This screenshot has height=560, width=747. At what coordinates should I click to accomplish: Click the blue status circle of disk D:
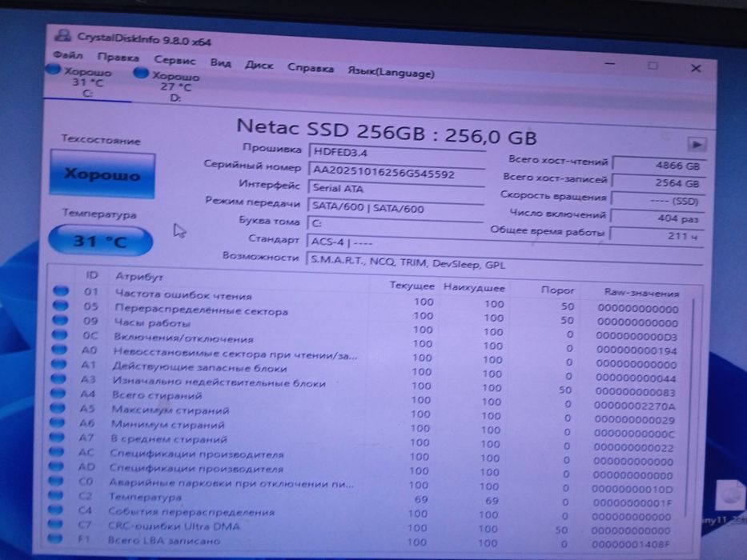(141, 74)
